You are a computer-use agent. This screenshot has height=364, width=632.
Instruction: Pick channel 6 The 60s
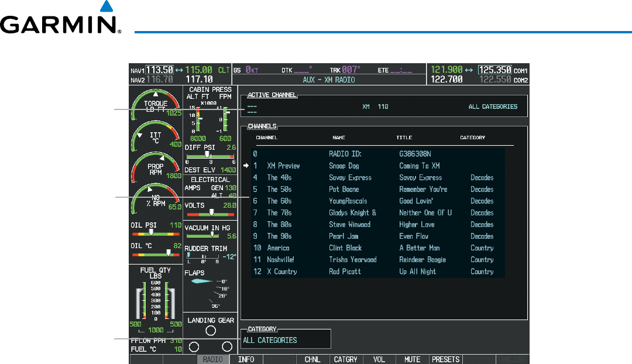click(x=377, y=201)
